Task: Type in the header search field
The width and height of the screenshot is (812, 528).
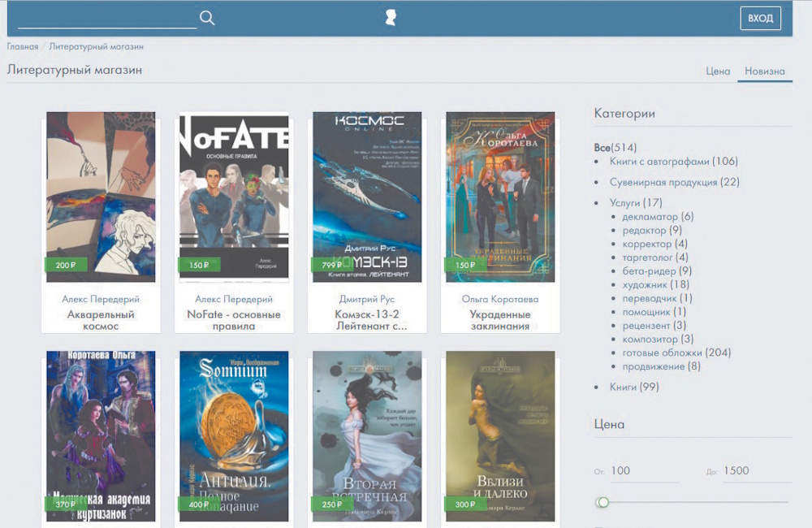Action: click(x=106, y=18)
